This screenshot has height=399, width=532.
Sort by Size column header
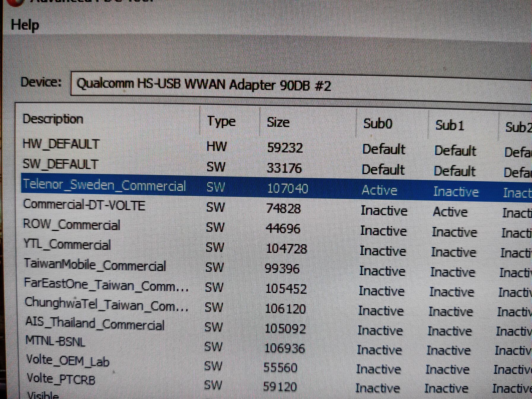278,122
